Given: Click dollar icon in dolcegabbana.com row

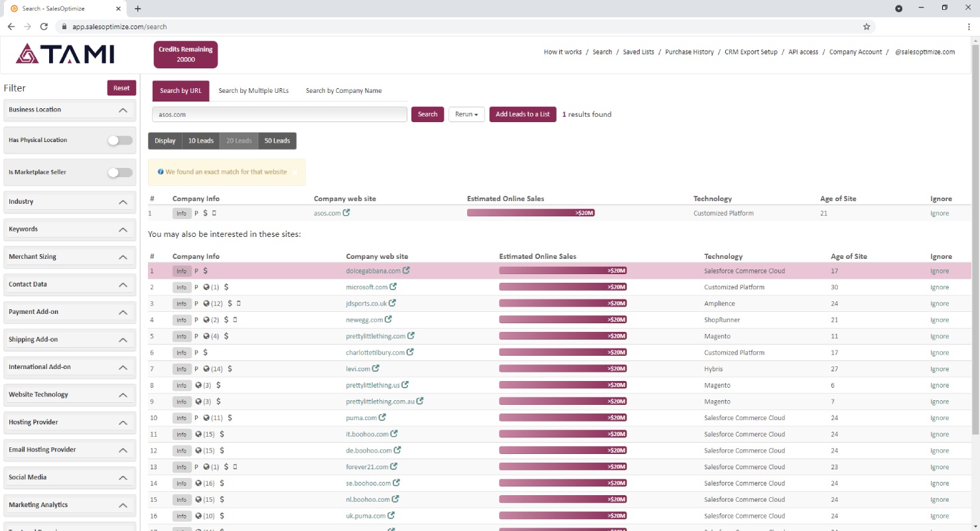Looking at the screenshot, I should 206,271.
